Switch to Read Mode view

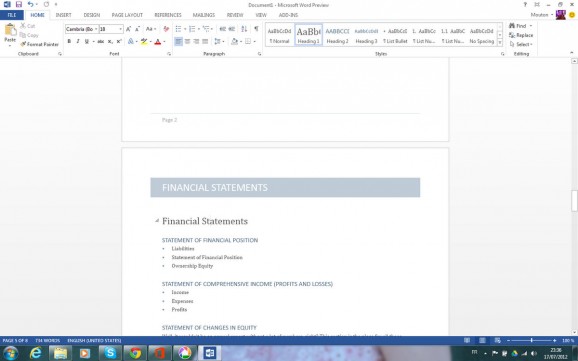click(467, 340)
